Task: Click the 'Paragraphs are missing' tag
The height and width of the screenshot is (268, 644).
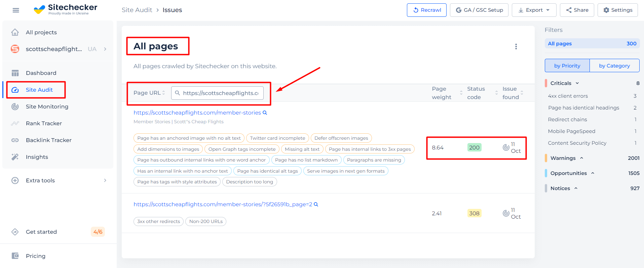Action: point(374,160)
